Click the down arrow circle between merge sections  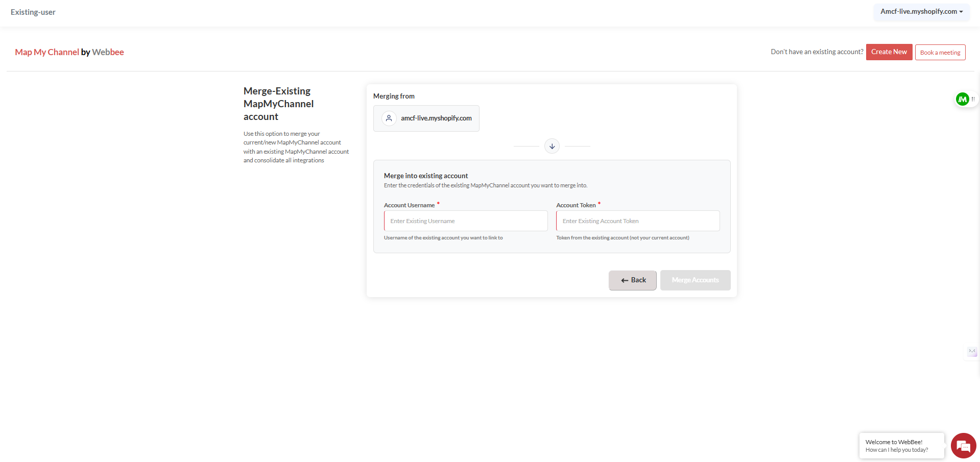point(552,147)
